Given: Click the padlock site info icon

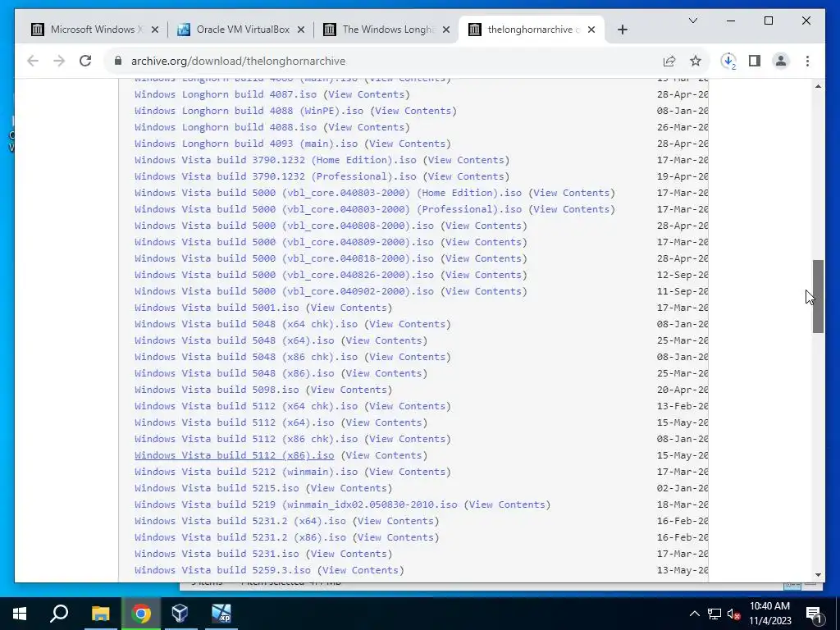Looking at the screenshot, I should [x=118, y=61].
